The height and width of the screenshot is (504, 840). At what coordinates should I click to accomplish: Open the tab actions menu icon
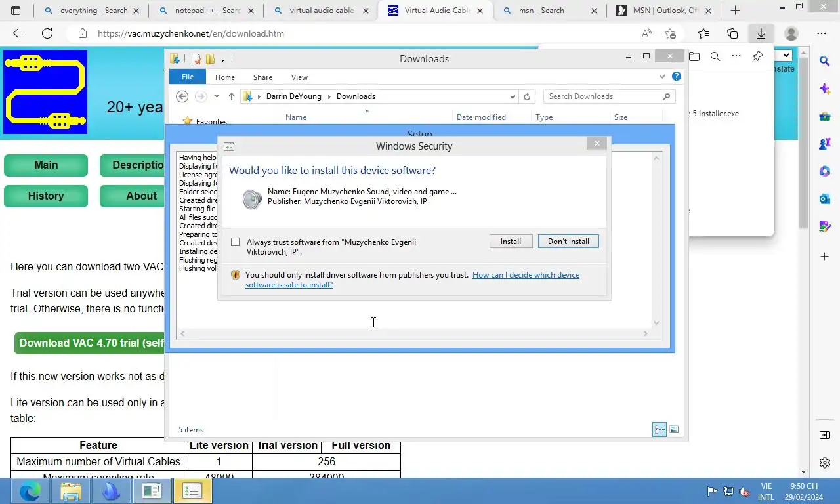16,10
